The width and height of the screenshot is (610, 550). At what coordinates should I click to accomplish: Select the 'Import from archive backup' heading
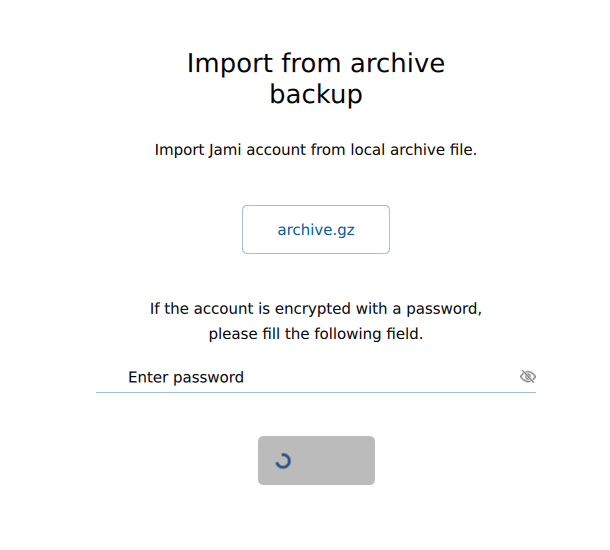pos(316,79)
